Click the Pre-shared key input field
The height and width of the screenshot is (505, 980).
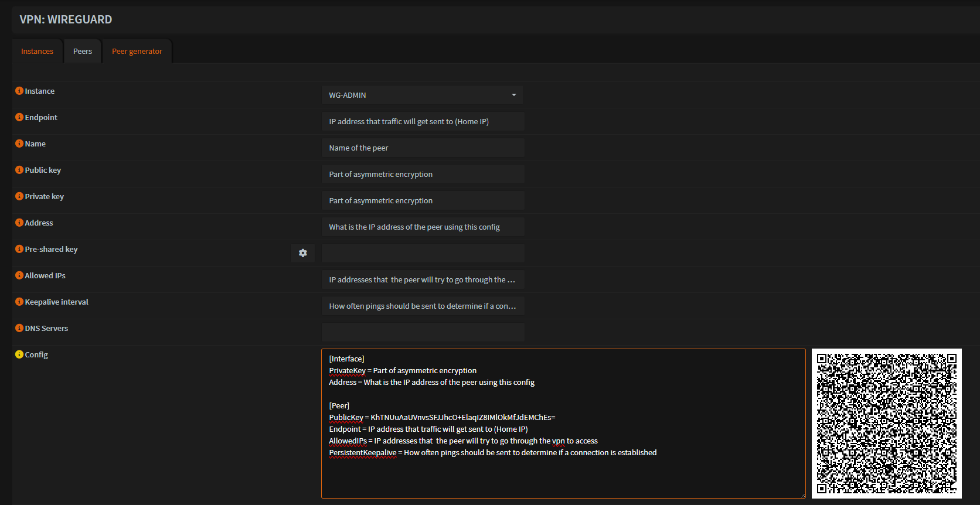coord(423,253)
